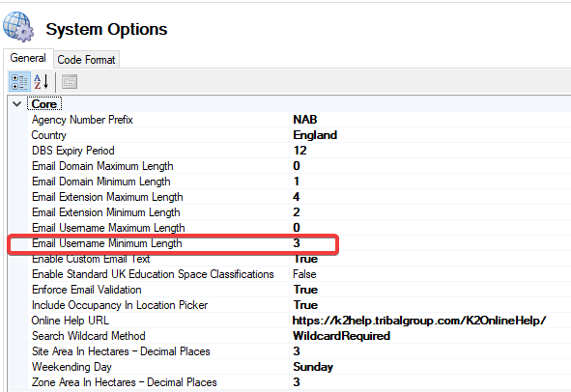This screenshot has height=392, width=571.
Task: Open the Property Pages toolbar icon
Action: 70,82
